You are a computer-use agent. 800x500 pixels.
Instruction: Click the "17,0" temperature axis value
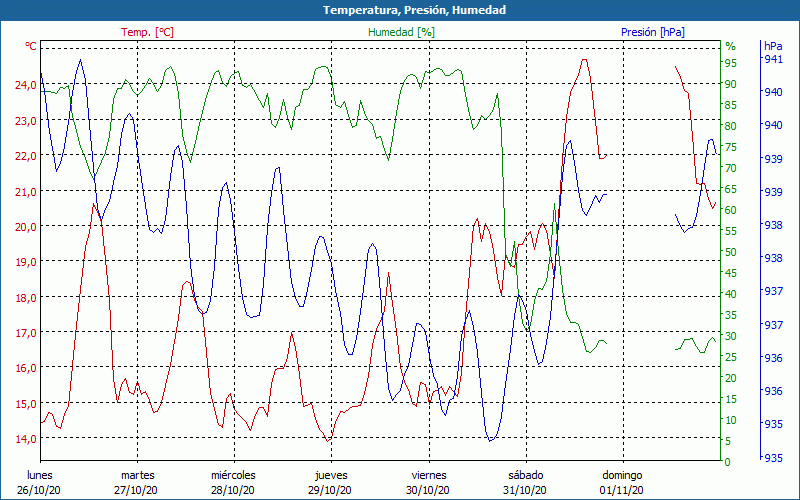click(x=26, y=333)
